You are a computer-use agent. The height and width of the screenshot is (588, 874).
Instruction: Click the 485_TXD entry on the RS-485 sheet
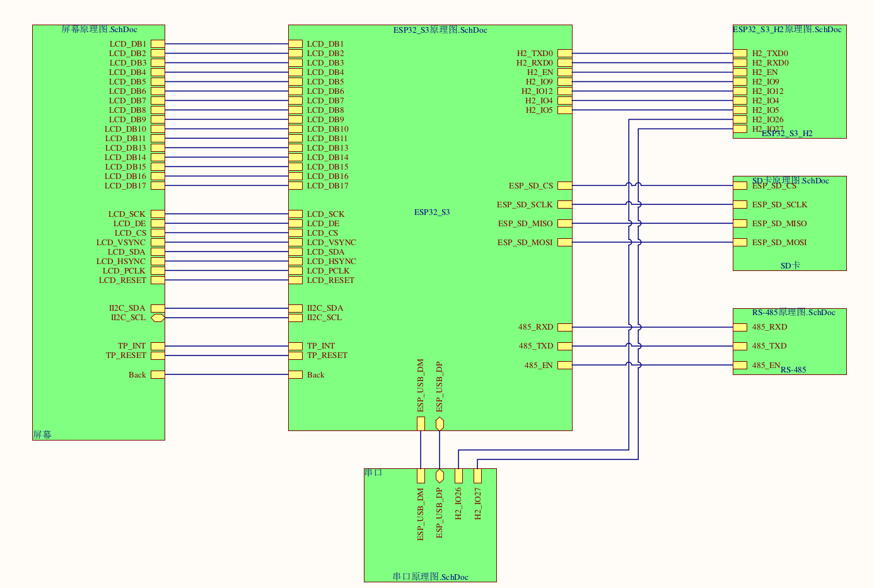click(x=740, y=346)
